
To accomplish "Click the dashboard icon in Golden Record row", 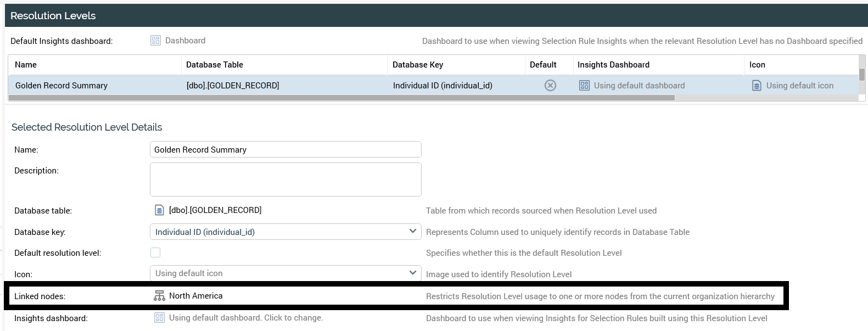I will pos(584,86).
